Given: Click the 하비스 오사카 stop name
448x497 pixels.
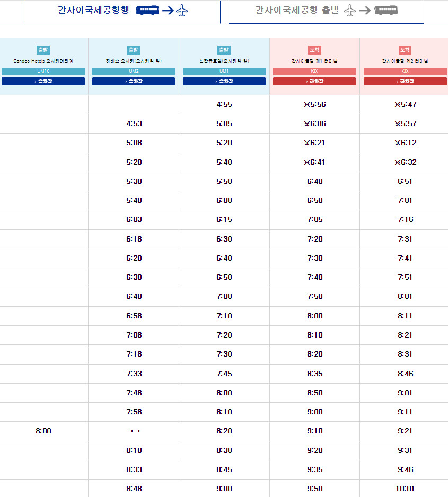Looking at the screenshot, I should pos(134,61).
